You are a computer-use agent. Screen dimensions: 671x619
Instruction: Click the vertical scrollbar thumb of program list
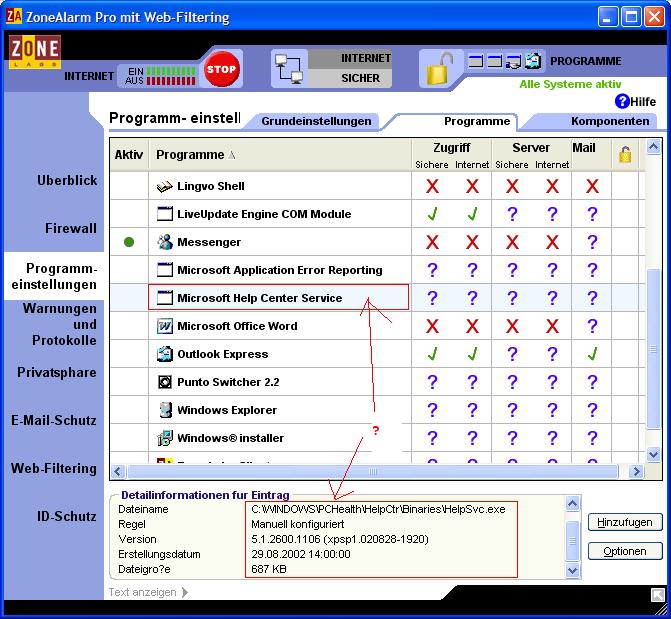click(653, 348)
